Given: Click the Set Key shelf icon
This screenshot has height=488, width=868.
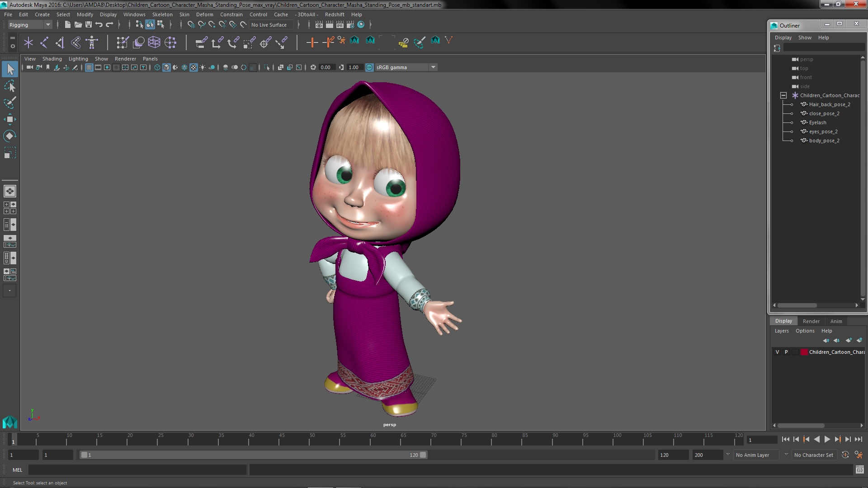Looking at the screenshot, I should (312, 42).
